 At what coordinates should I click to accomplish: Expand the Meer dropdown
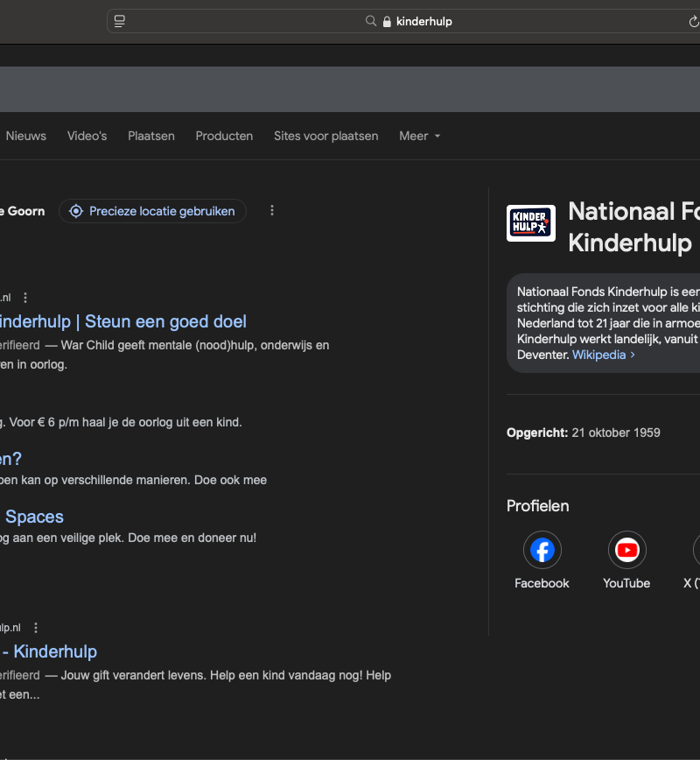[x=419, y=136]
